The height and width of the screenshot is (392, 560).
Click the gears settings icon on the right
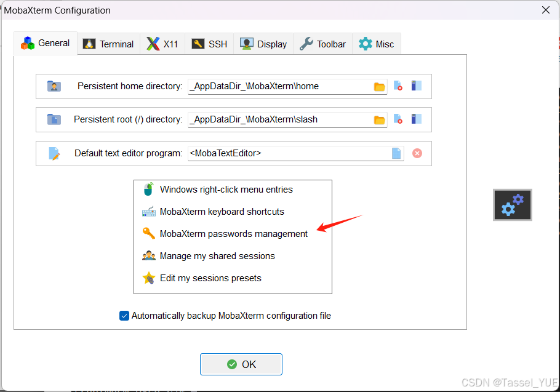click(513, 205)
